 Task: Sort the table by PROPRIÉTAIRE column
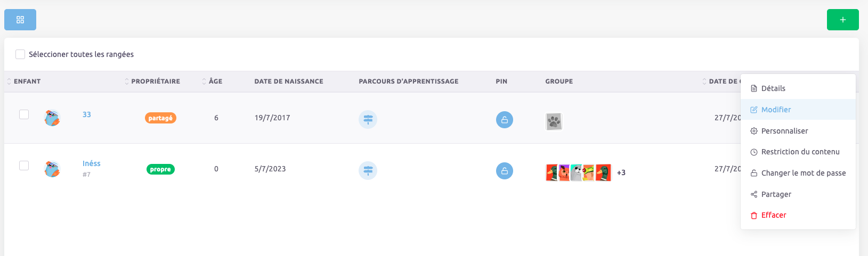[x=155, y=81]
